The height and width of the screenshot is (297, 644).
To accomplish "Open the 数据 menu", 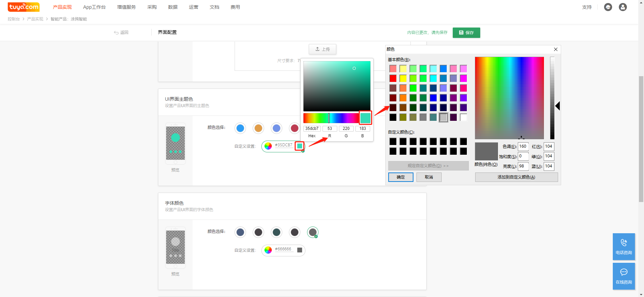I will (x=173, y=7).
